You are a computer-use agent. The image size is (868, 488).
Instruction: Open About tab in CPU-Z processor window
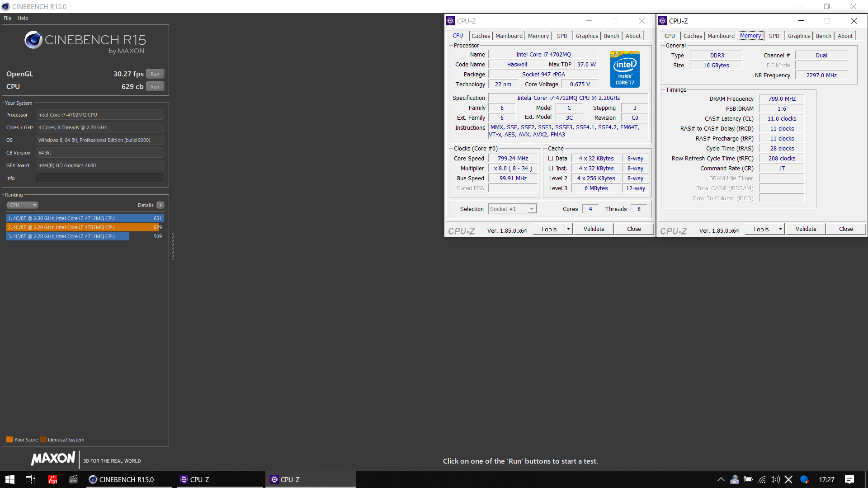[633, 36]
